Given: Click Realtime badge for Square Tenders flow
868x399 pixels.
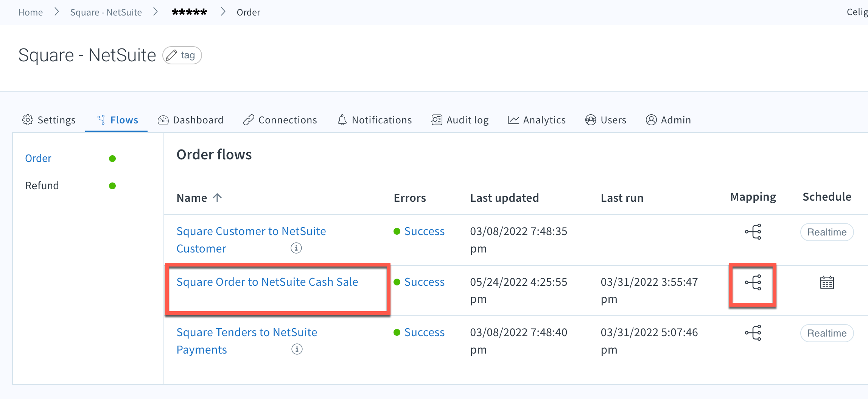Looking at the screenshot, I should 827,333.
